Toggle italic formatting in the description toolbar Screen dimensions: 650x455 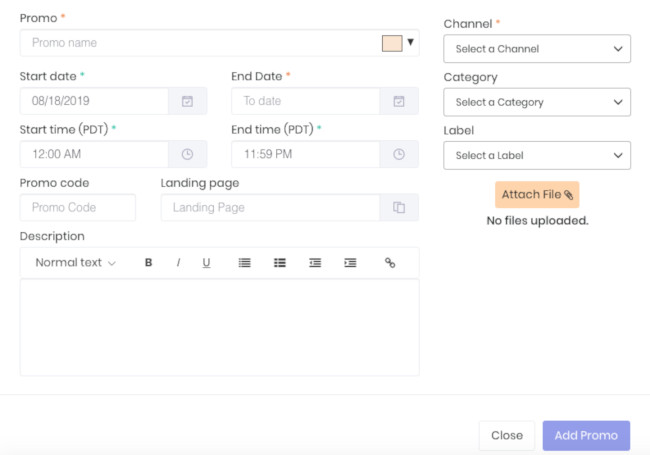(178, 263)
